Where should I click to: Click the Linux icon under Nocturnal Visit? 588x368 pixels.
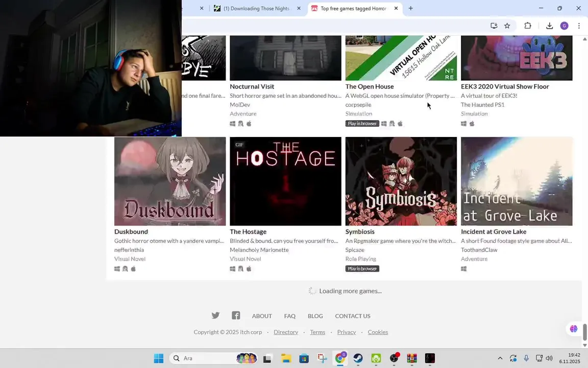click(241, 124)
